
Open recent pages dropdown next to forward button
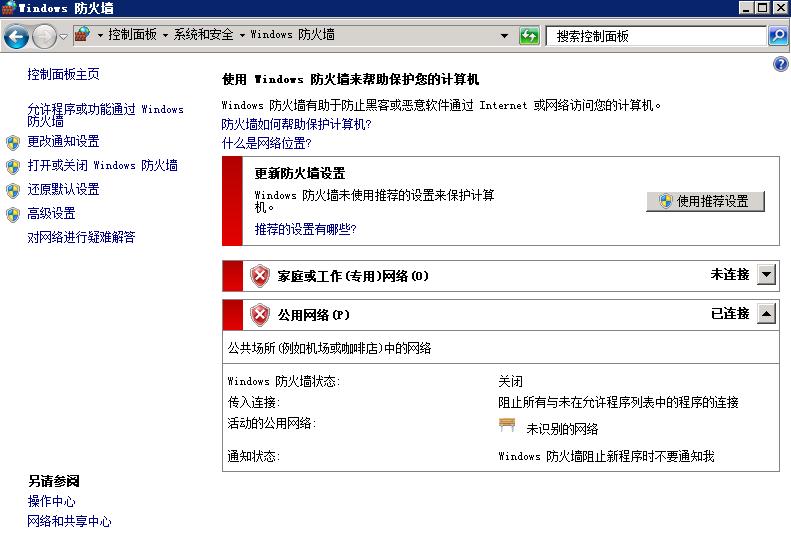coord(64,37)
